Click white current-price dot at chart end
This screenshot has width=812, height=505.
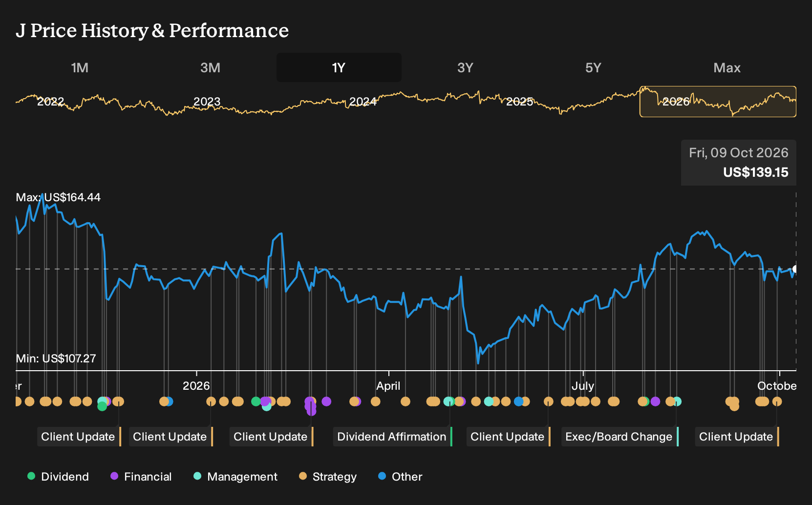795,269
